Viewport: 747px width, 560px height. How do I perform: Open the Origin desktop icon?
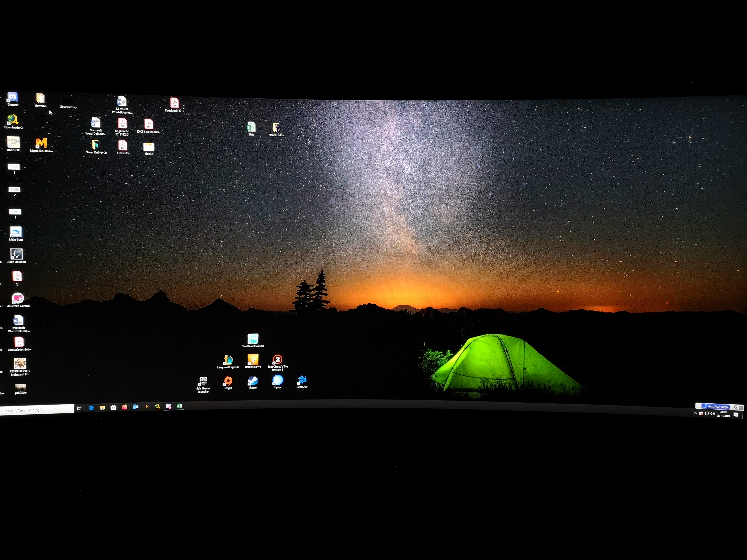click(x=228, y=381)
